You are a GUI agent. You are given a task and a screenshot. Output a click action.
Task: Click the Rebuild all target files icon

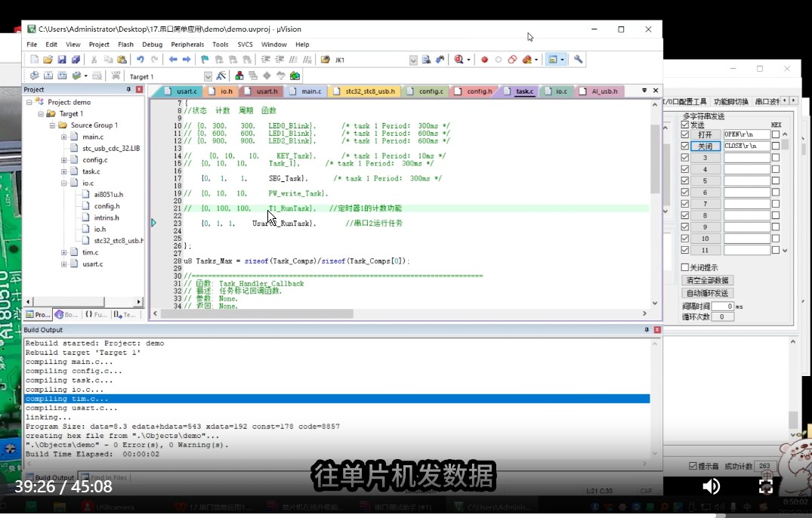[x=61, y=73]
